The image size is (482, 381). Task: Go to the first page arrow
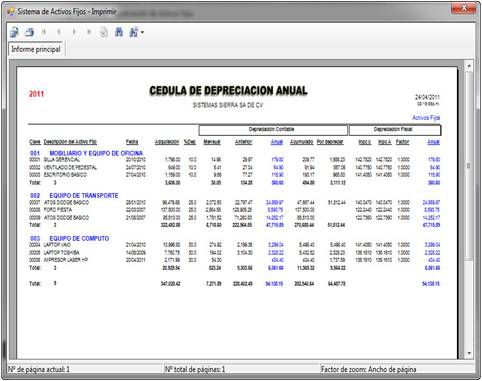[x=44, y=32]
